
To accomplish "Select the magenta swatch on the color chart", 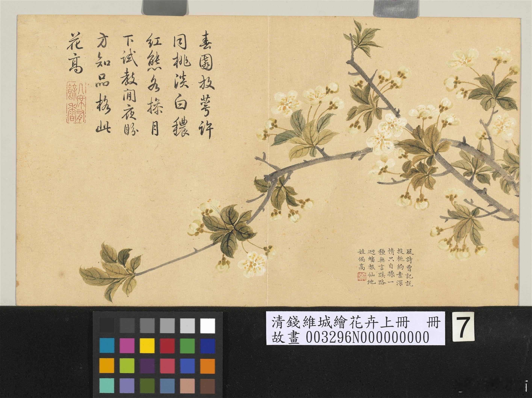I will (x=127, y=346).
